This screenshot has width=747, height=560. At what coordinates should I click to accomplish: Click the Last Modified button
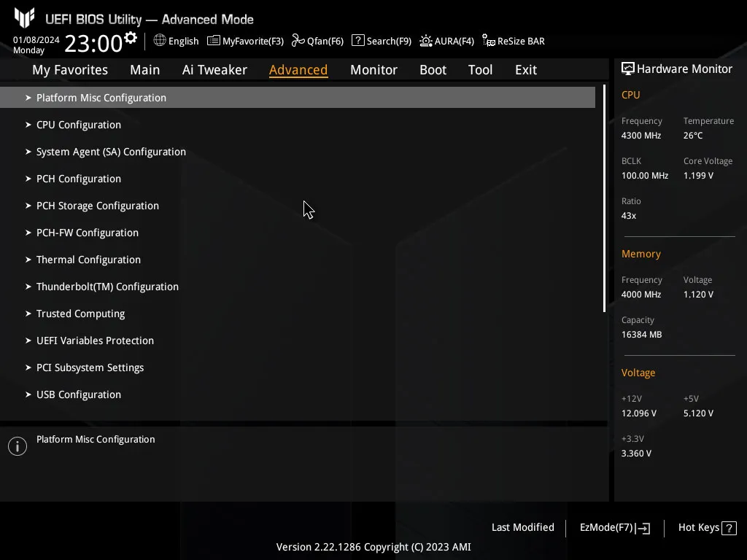(522, 528)
